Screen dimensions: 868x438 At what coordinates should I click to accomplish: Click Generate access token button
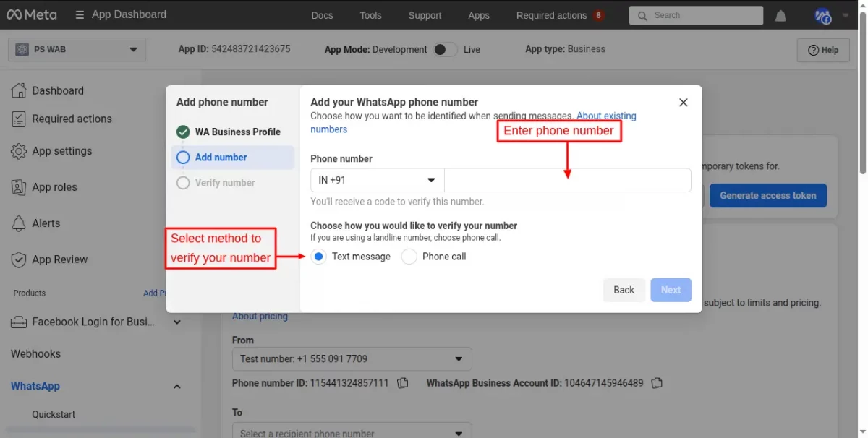point(767,195)
